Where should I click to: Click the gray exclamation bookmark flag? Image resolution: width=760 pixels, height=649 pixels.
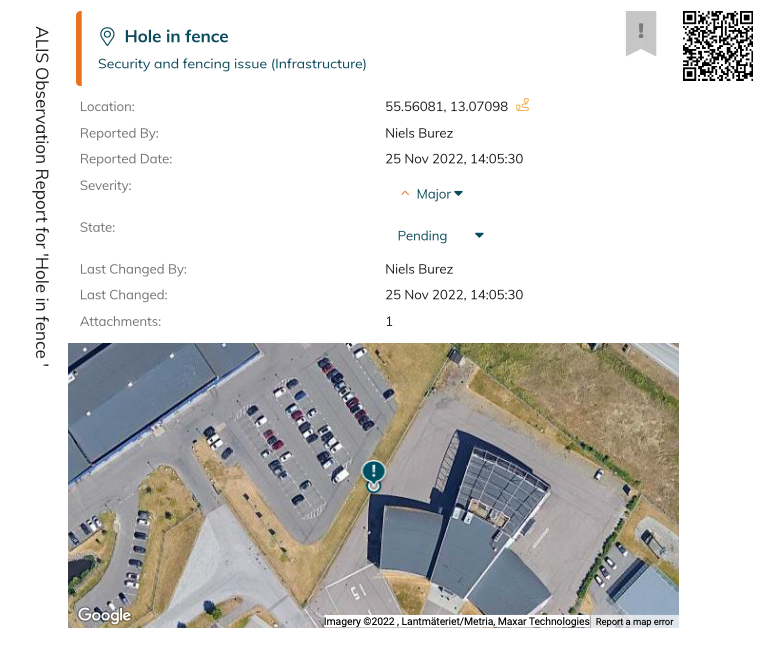point(640,32)
